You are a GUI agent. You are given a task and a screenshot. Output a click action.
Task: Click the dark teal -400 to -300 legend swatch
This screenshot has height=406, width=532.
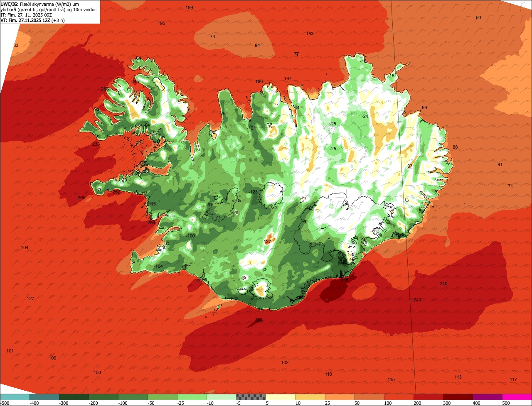click(x=44, y=397)
